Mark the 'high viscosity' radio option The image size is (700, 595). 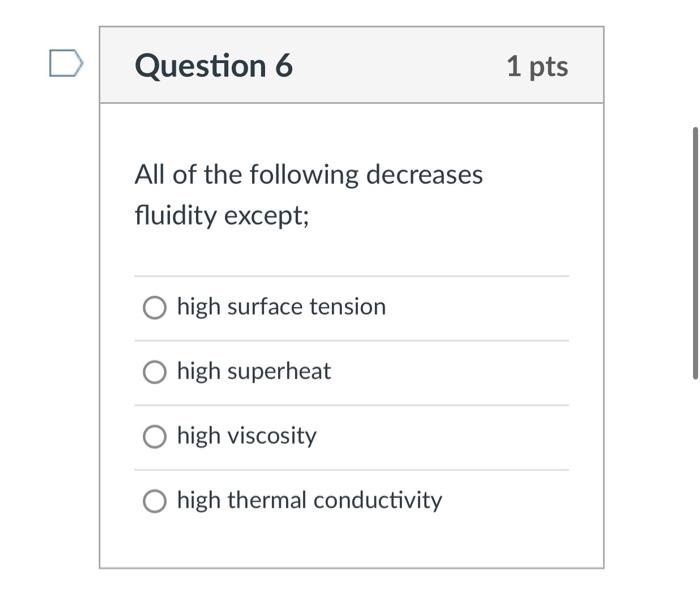coord(154,437)
